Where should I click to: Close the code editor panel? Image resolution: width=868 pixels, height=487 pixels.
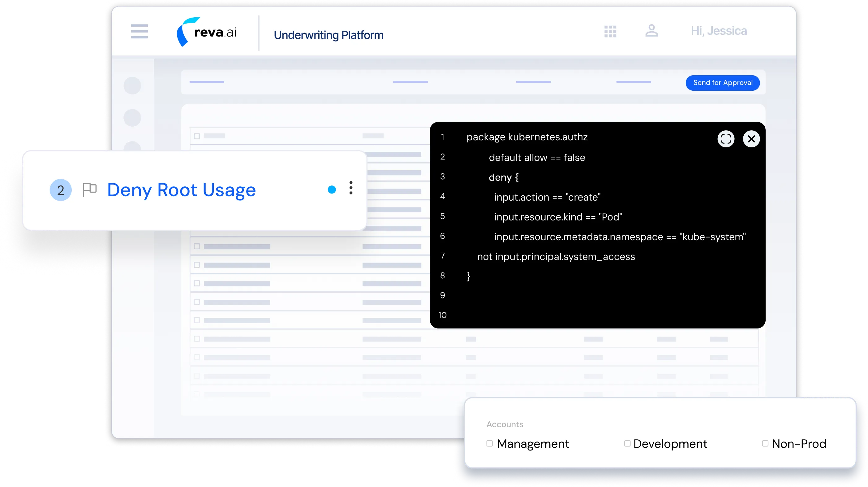[751, 139]
